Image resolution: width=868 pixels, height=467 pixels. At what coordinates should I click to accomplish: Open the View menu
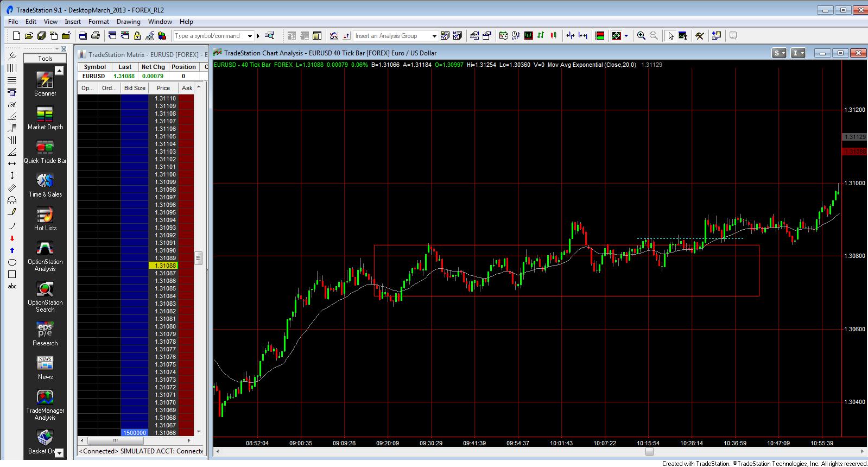point(50,22)
